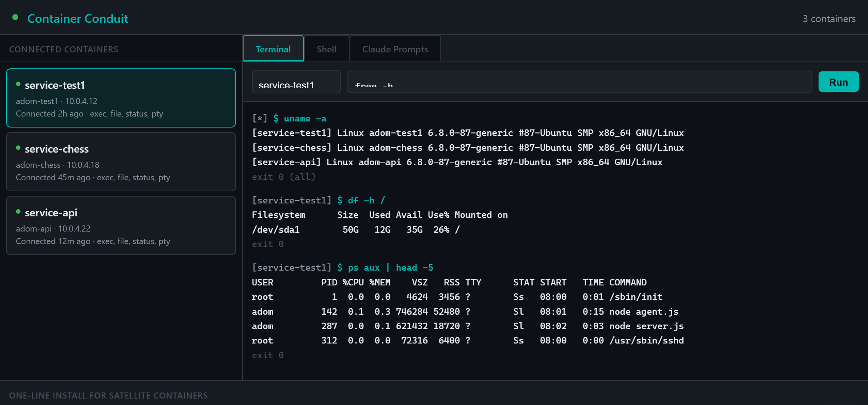Click the final 'exit 0' line after ps output
The height and width of the screenshot is (405, 868).
268,355
